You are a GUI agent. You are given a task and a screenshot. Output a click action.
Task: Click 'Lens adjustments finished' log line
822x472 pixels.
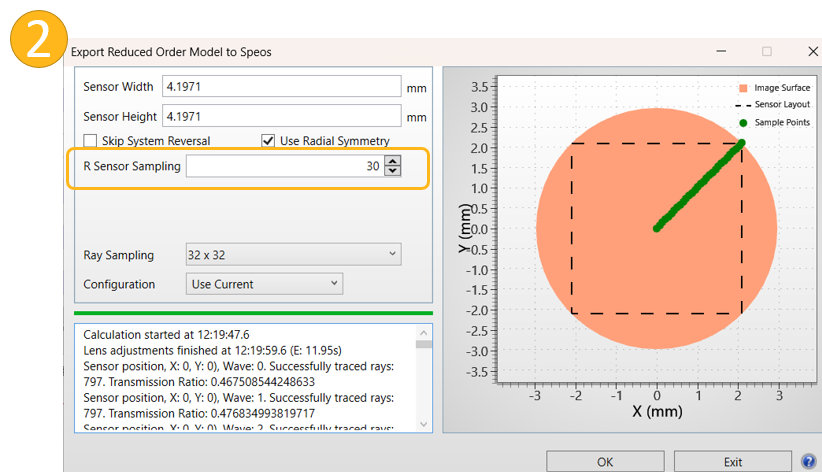point(212,350)
